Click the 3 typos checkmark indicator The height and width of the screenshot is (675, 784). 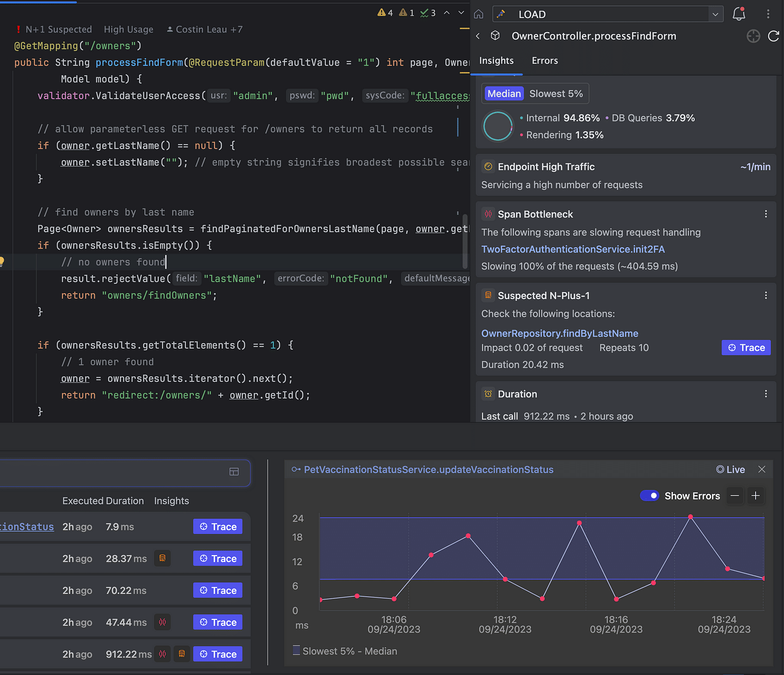[428, 13]
